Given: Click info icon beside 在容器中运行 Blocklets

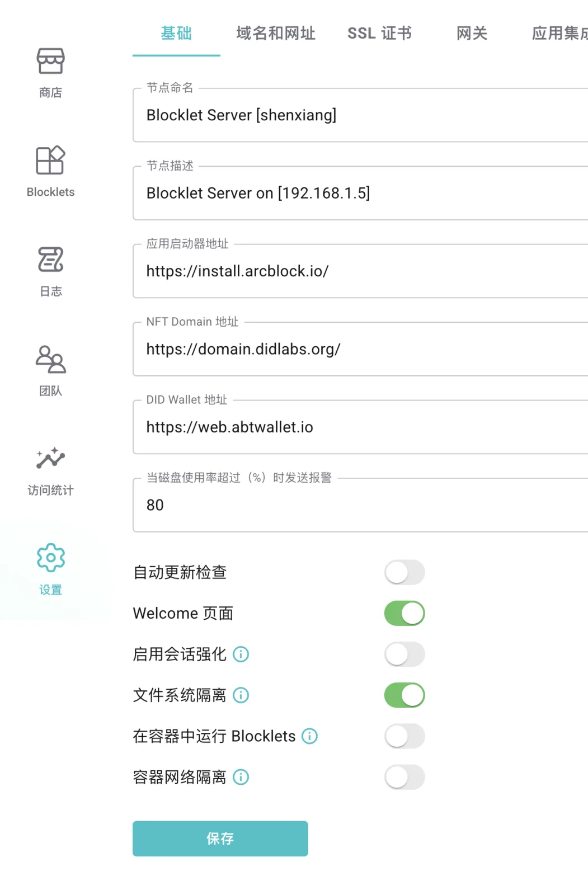Looking at the screenshot, I should [309, 736].
